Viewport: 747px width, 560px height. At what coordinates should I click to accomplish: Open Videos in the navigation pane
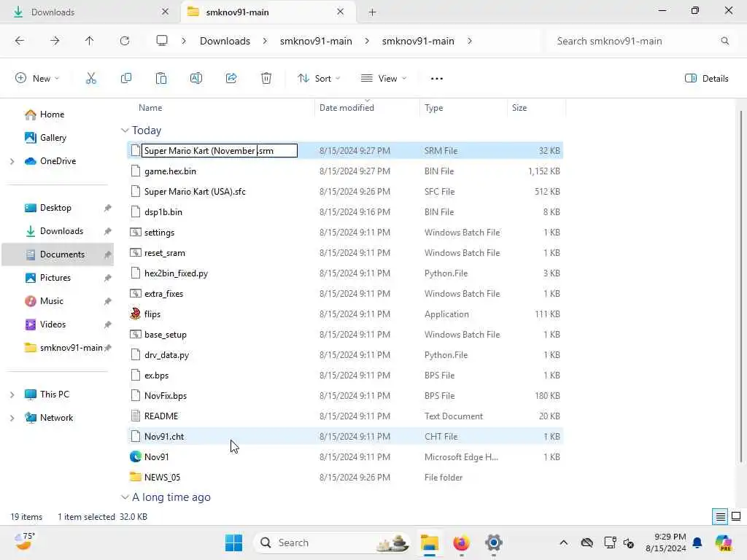[53, 324]
